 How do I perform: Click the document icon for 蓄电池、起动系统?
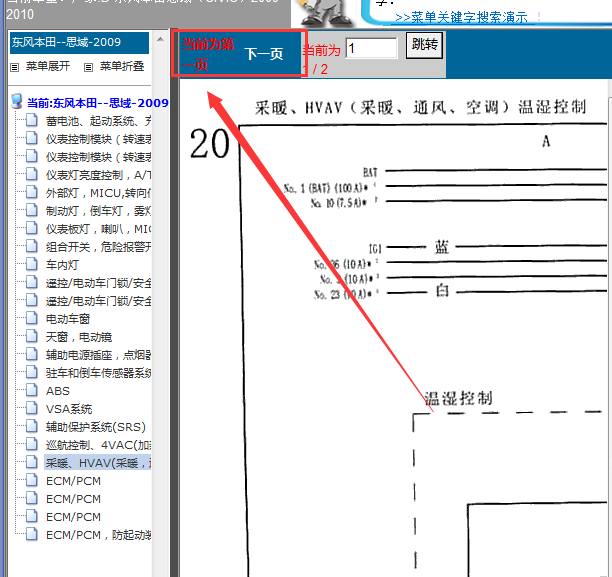point(32,120)
